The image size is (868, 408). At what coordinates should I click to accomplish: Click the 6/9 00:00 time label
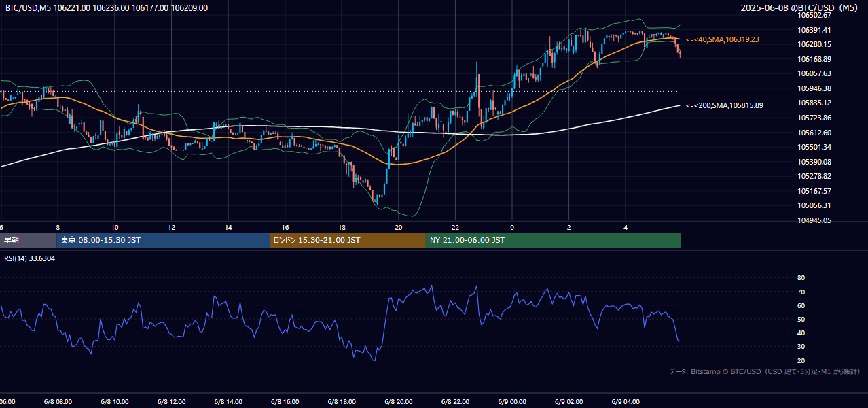pos(511,401)
